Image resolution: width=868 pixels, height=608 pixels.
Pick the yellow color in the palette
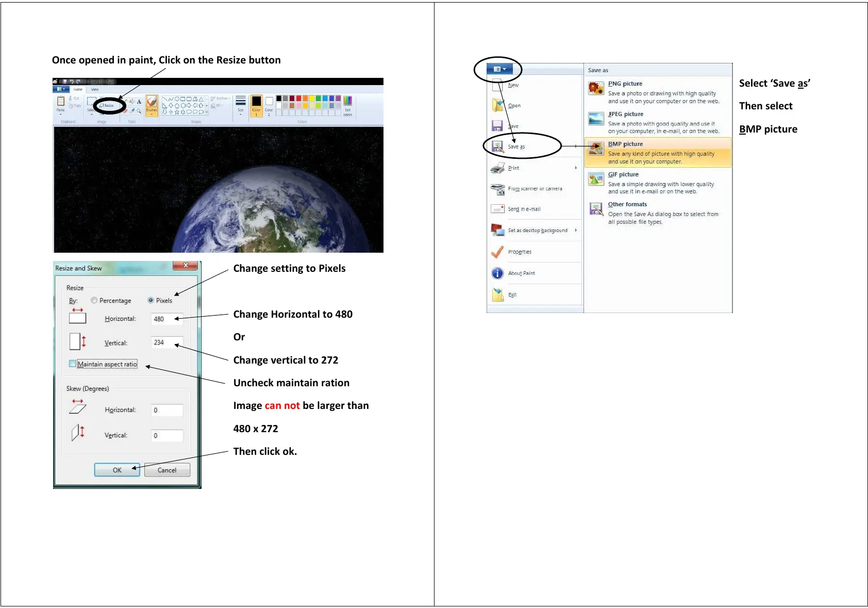click(x=312, y=98)
